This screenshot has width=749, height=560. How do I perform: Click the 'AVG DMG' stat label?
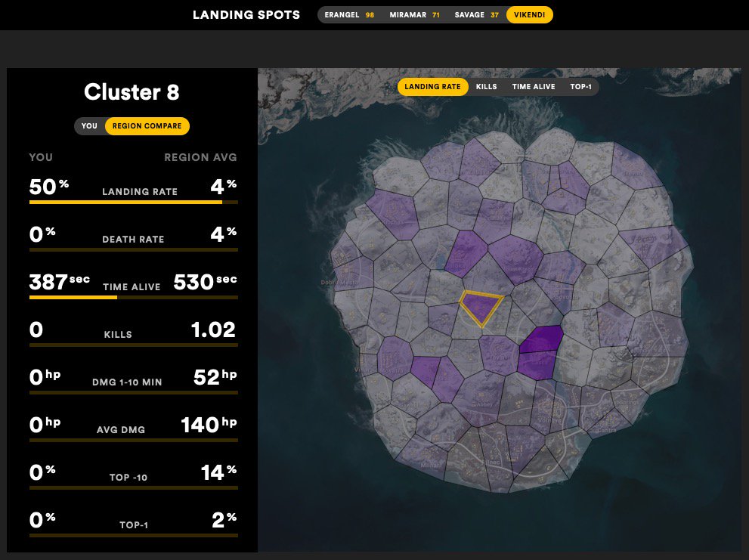coord(121,429)
